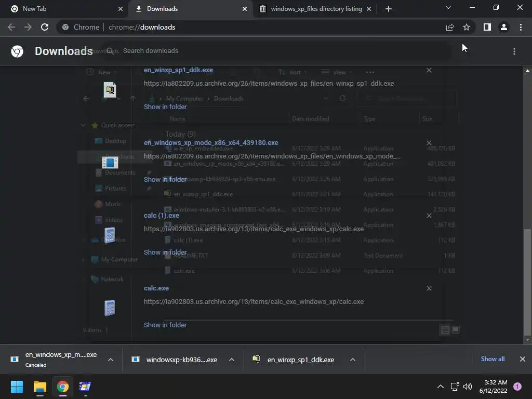Remove en_winxp_sp1_ddk.exe from the list
532x399 pixels.
tap(429, 70)
